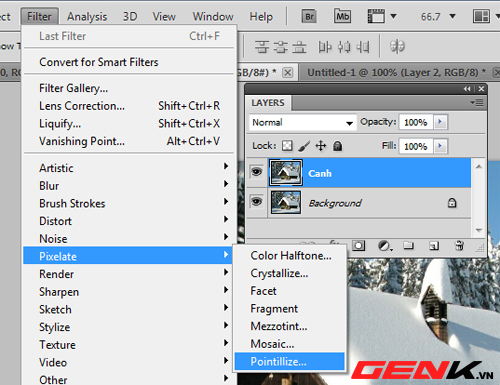Select the Background layer thumbnail
This screenshot has height=385, width=500.
[x=286, y=202]
